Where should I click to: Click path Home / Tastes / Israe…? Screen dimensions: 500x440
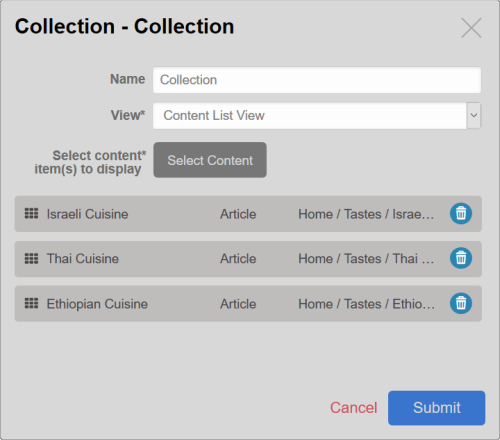click(366, 214)
